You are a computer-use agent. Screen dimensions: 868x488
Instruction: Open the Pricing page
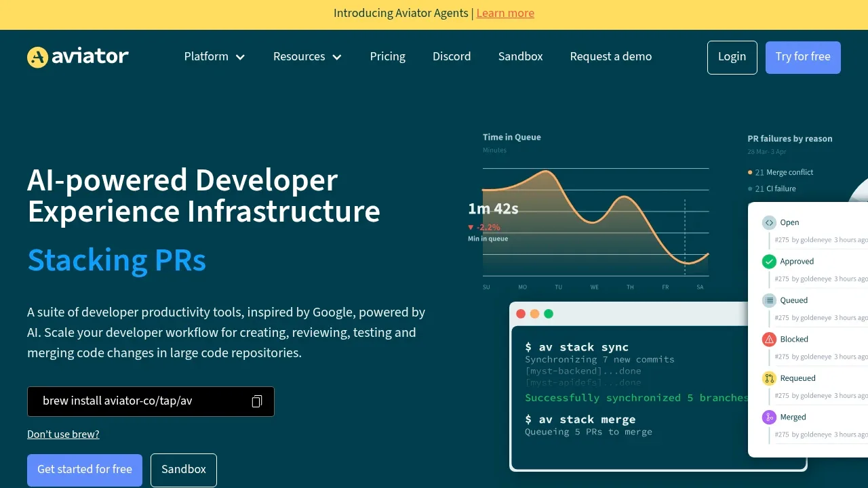[388, 57]
